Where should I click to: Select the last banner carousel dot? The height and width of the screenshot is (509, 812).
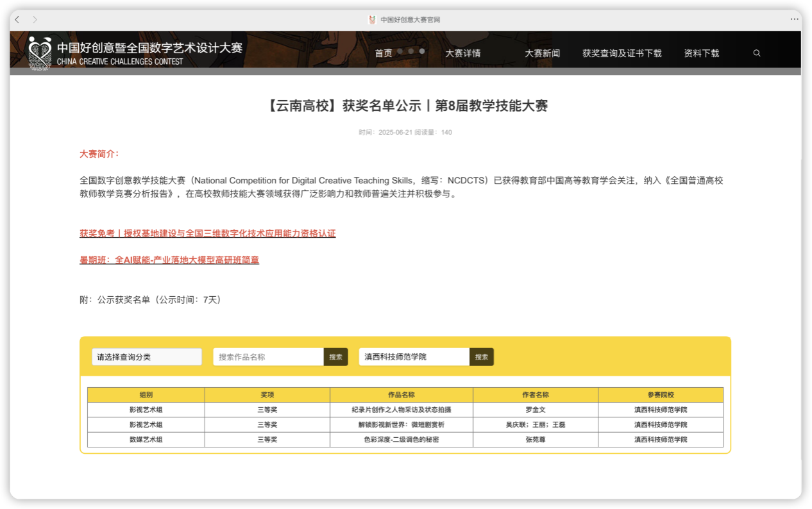point(422,51)
